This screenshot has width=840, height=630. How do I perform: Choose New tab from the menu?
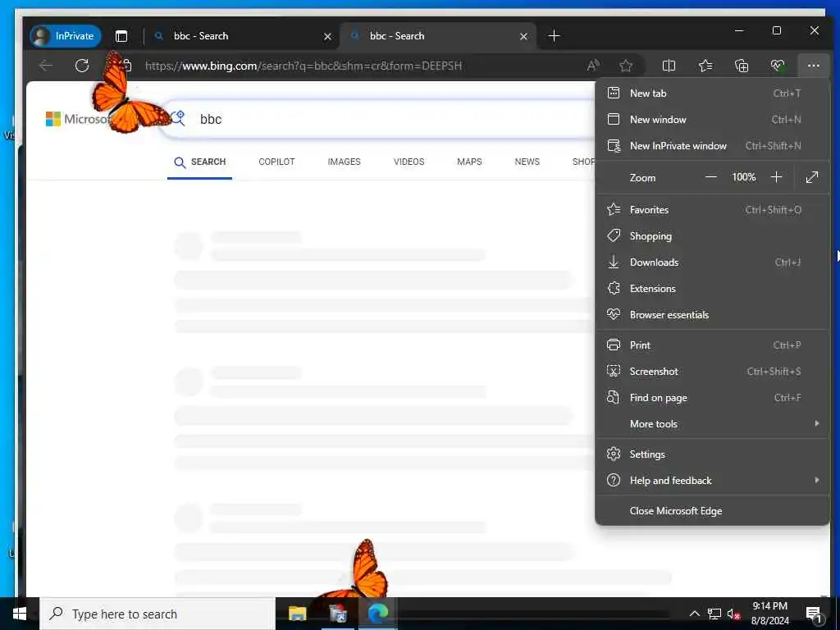712,94
